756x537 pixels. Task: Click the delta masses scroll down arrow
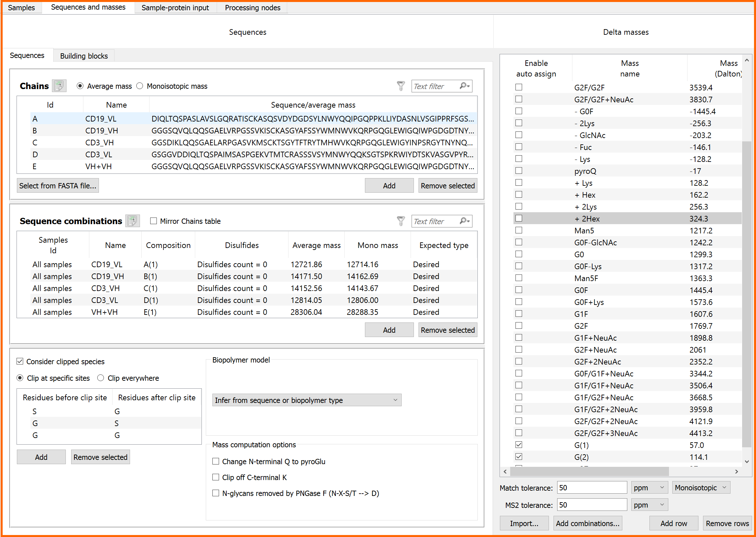(747, 462)
